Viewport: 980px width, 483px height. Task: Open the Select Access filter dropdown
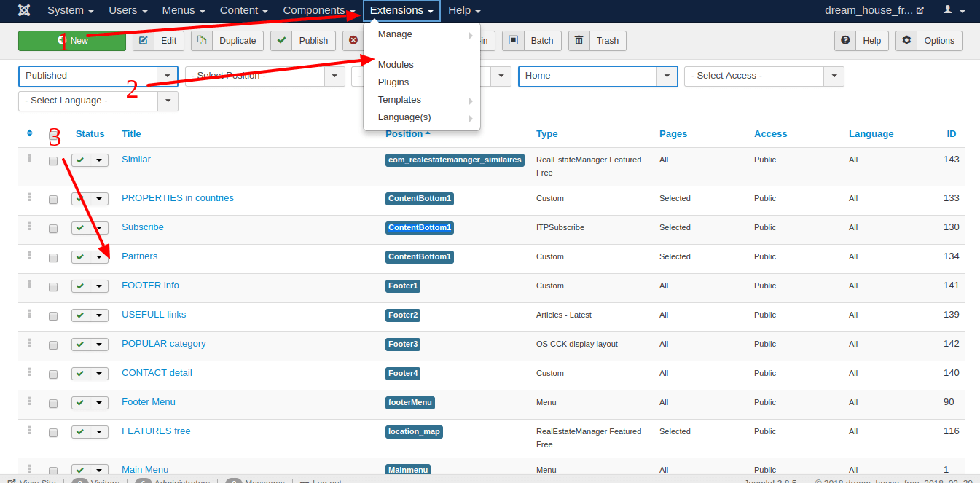(764, 76)
